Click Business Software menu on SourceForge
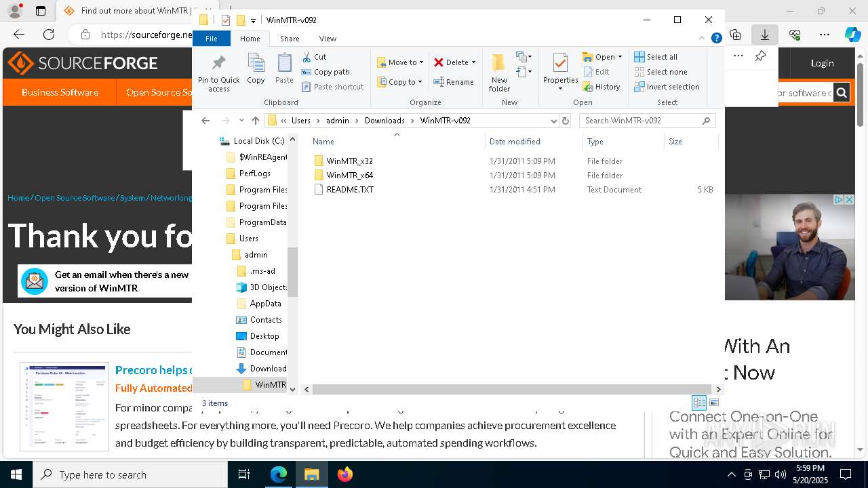The image size is (868, 488). tap(60, 92)
